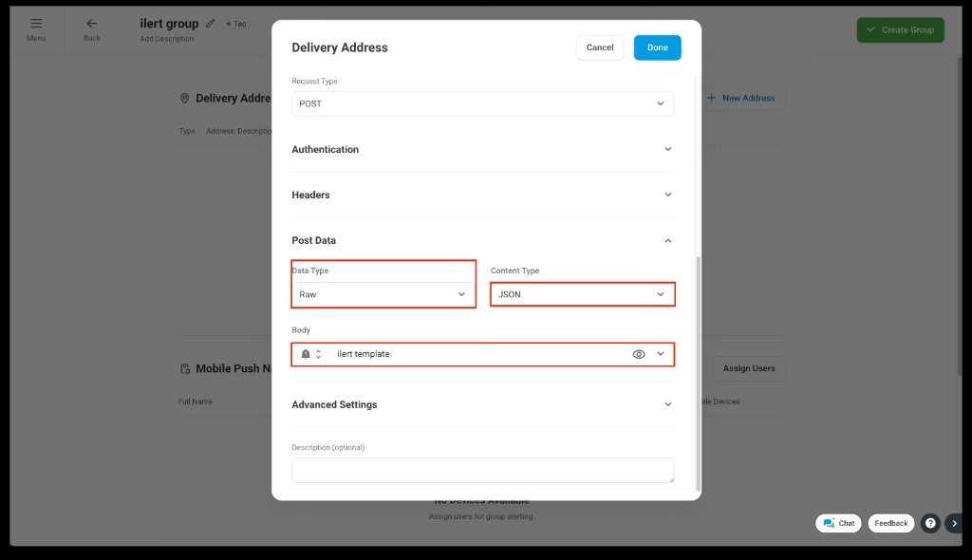Open the Content Type JSON dropdown

point(582,294)
